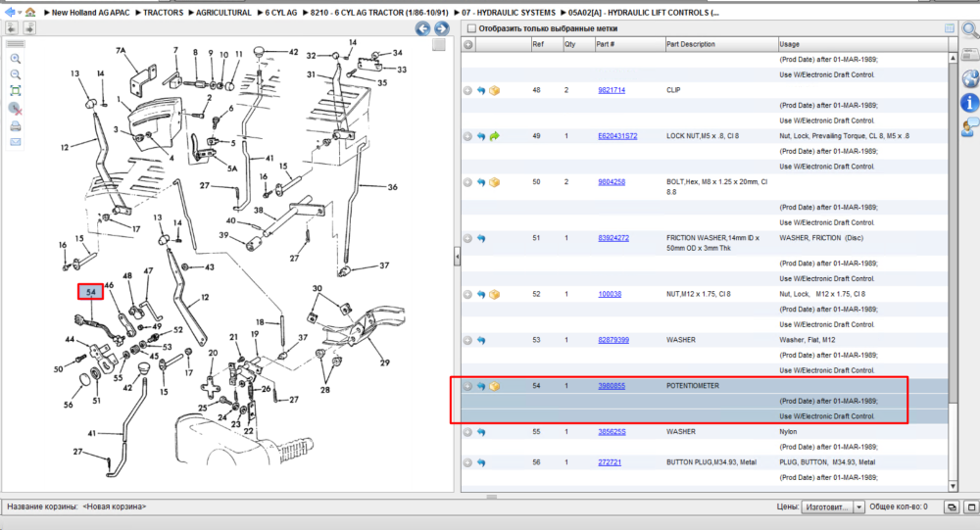Click the right page arrow above the diagram

28,27
